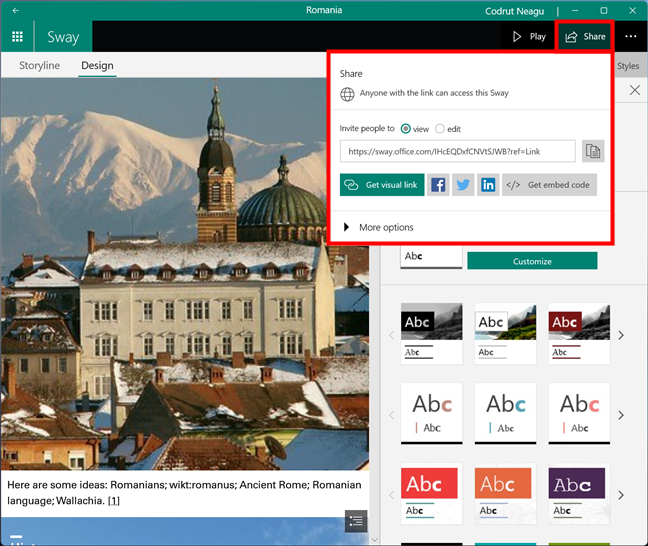The height and width of the screenshot is (546, 648).
Task: Share to LinkedIn
Action: tap(488, 185)
